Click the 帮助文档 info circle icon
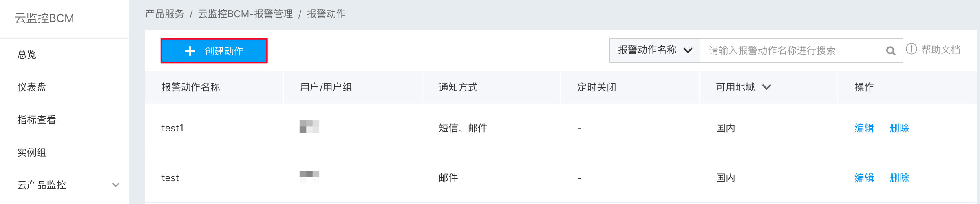This screenshot has height=204, width=980. [912, 49]
